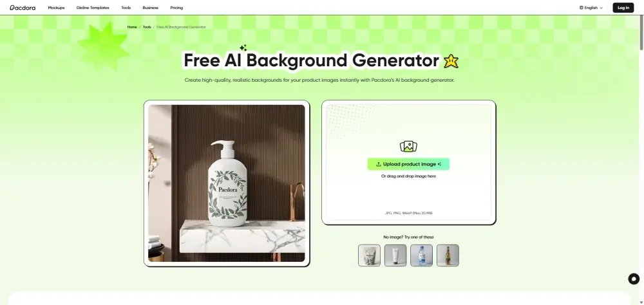Click the Log in button
Screen dimensions: 644x305
click(623, 7)
